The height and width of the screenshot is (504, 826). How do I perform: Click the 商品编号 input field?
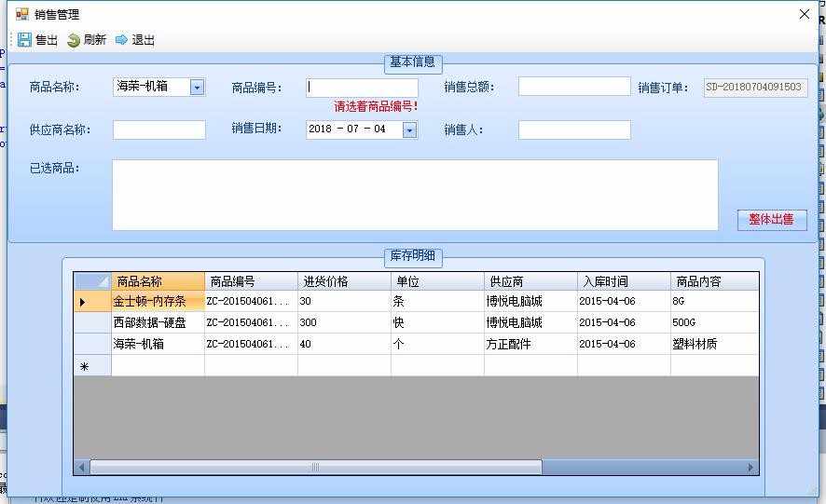click(x=362, y=87)
